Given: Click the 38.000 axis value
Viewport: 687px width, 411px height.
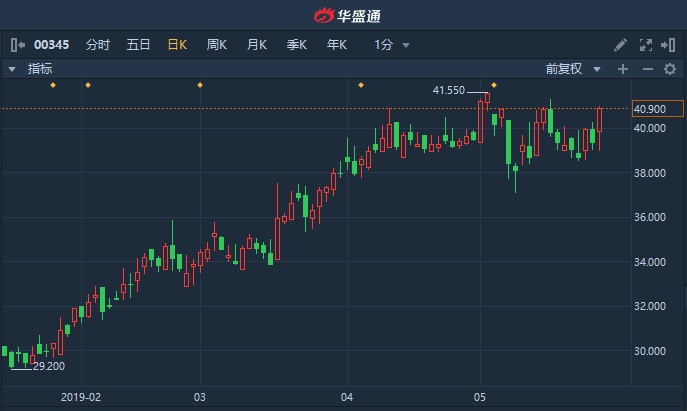Looking at the screenshot, I should coord(650,173).
